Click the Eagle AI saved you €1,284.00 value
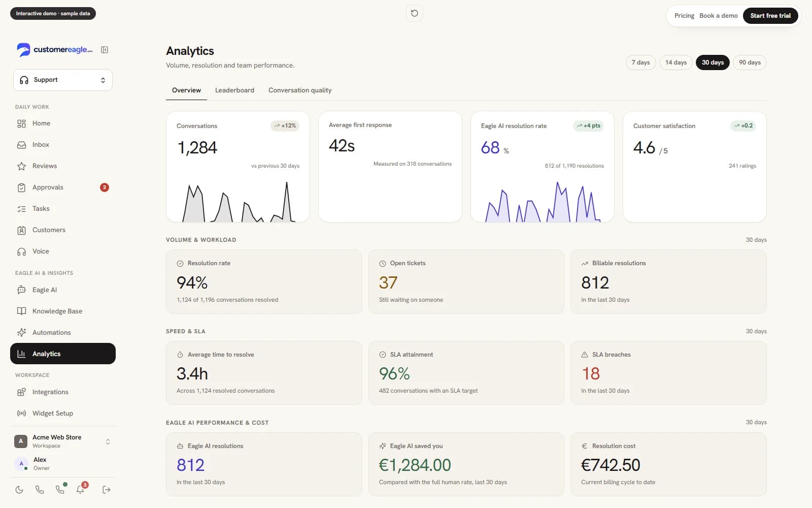 point(415,465)
